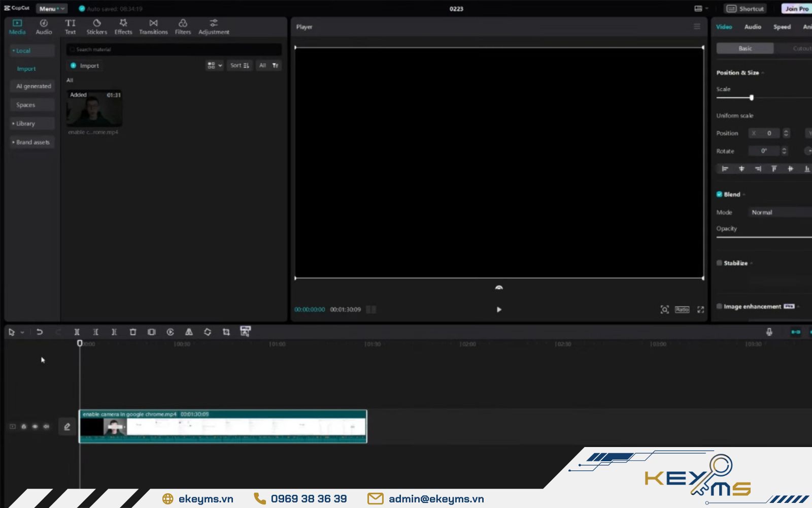Viewport: 812px width, 508px height.
Task: Open the Transitions tab
Action: 153,27
